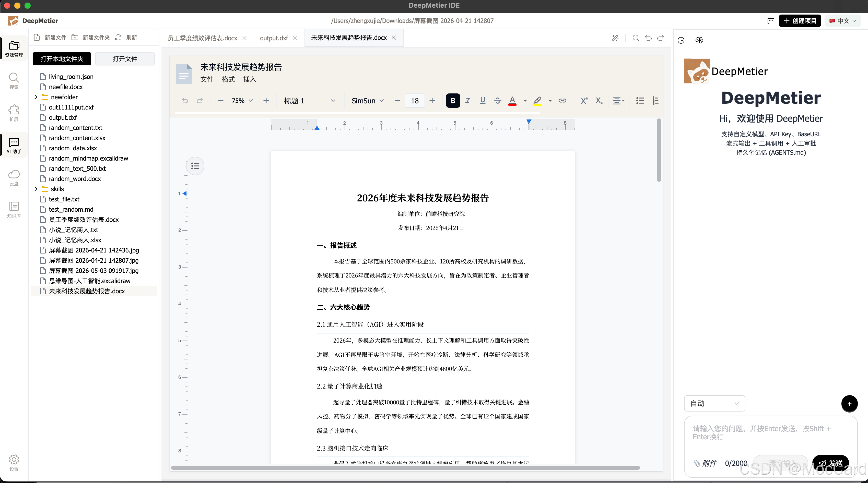The height and width of the screenshot is (483, 868).
Task: Click the brain icon in AI panel
Action: pos(699,40)
